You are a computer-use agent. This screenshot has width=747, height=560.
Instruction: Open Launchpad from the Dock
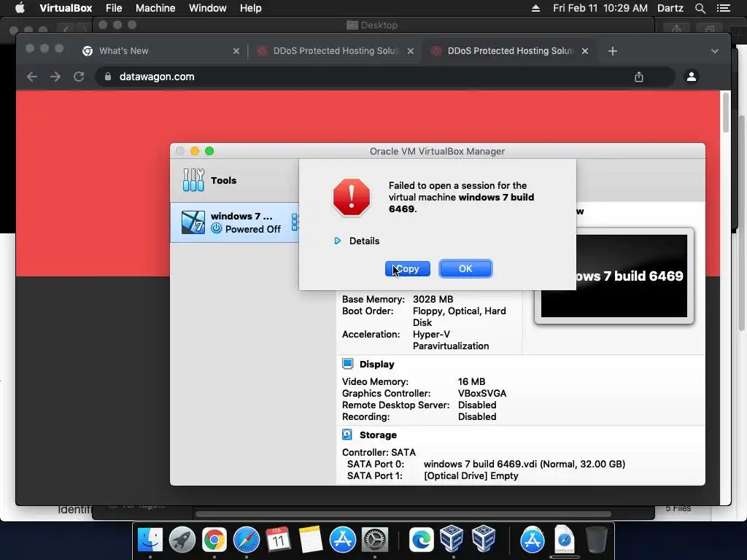click(182, 539)
